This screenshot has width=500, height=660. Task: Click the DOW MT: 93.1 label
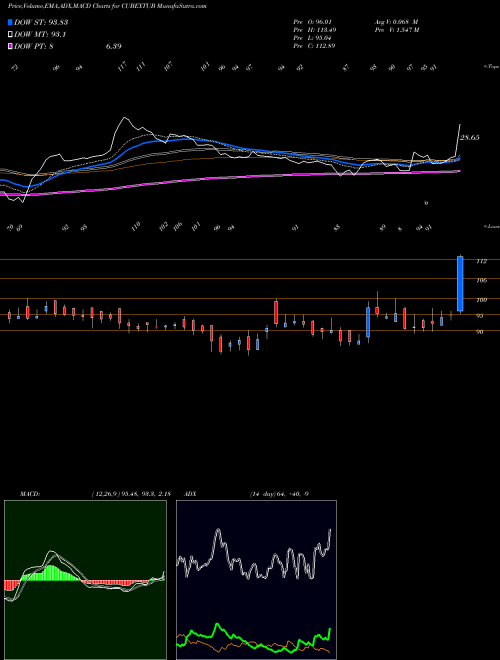[40, 35]
